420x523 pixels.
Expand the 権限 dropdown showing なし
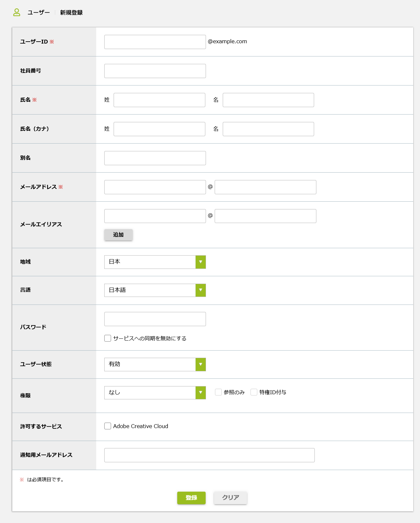pyautogui.click(x=155, y=393)
